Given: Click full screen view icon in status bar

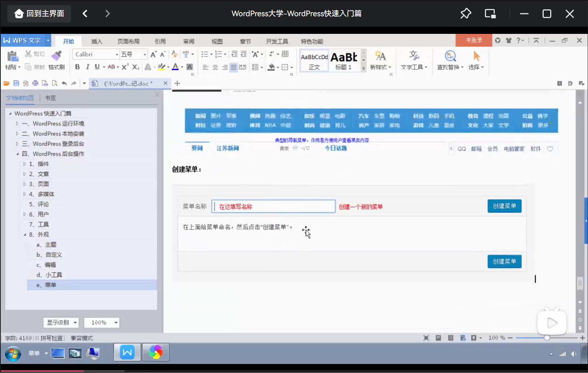Looking at the screenshot, I should [426, 338].
